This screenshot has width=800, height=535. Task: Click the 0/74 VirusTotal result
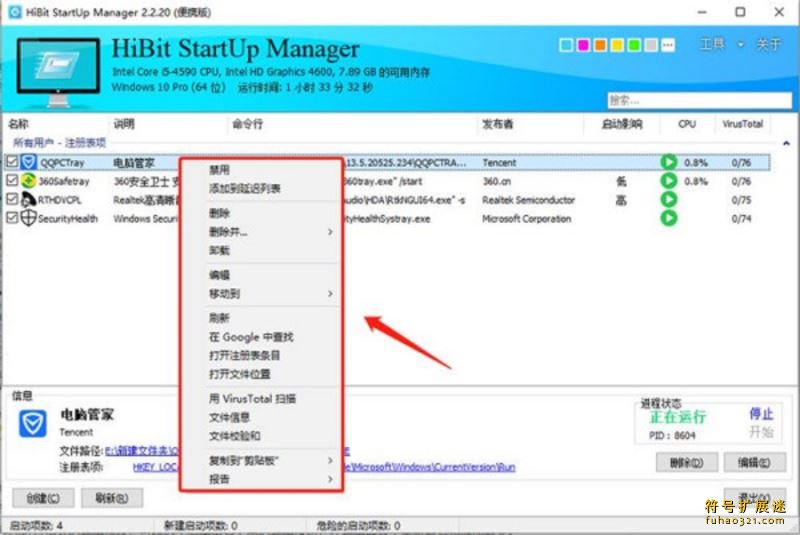741,219
